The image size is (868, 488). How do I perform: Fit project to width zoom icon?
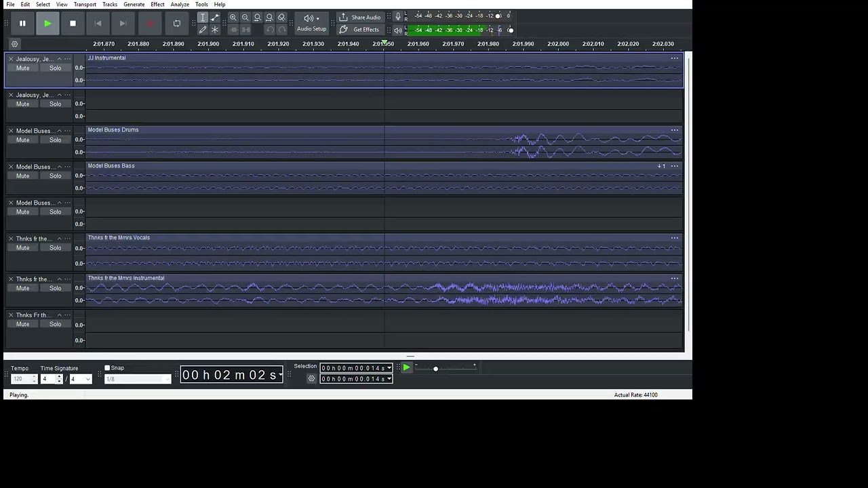pos(270,18)
